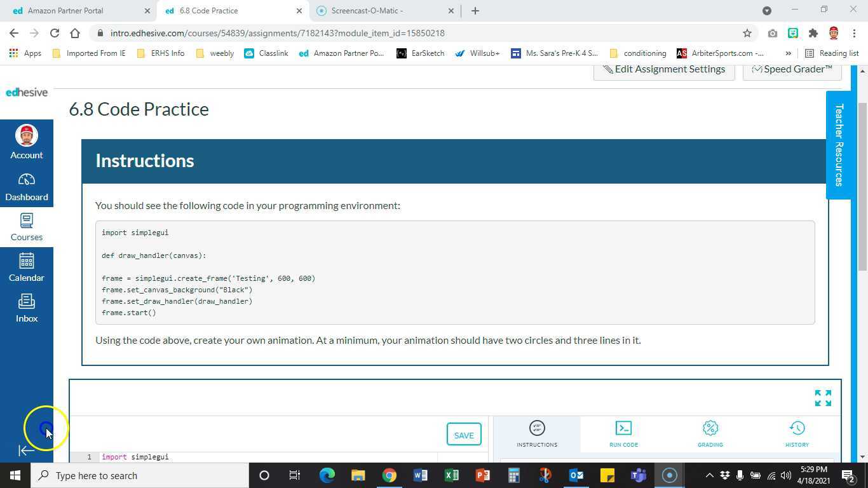This screenshot has height=488, width=868.
Task: Click the Windows taskbar search box
Action: point(140,475)
